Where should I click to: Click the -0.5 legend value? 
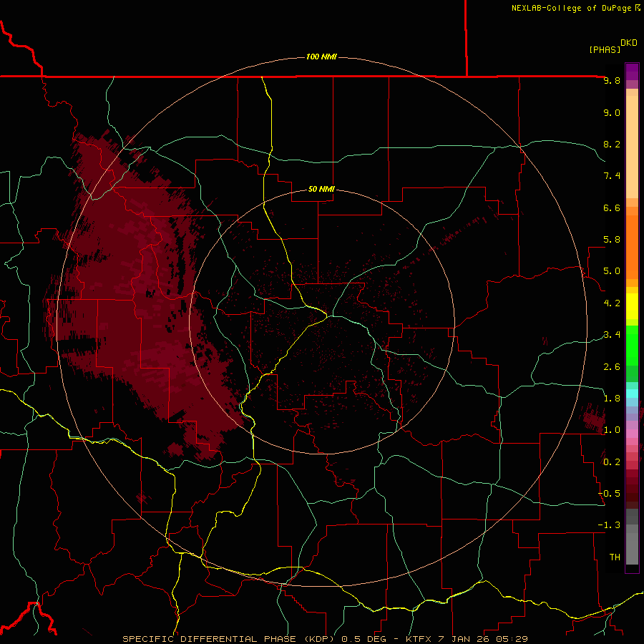click(609, 494)
